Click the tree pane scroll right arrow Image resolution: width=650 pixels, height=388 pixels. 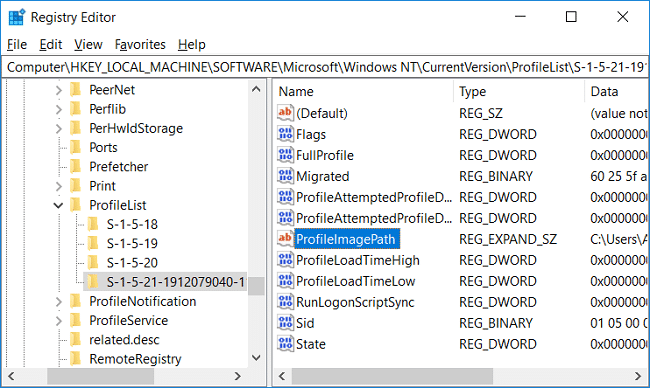point(238,376)
